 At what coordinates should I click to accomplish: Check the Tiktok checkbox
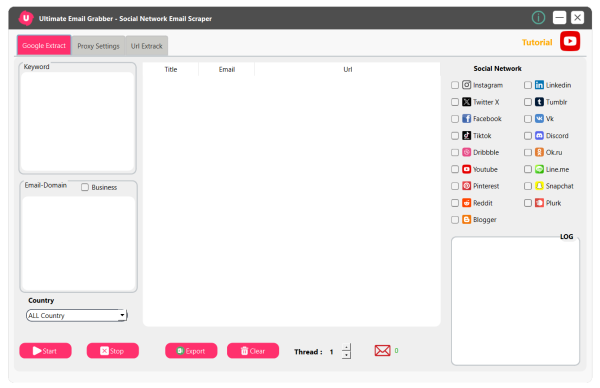pos(455,136)
